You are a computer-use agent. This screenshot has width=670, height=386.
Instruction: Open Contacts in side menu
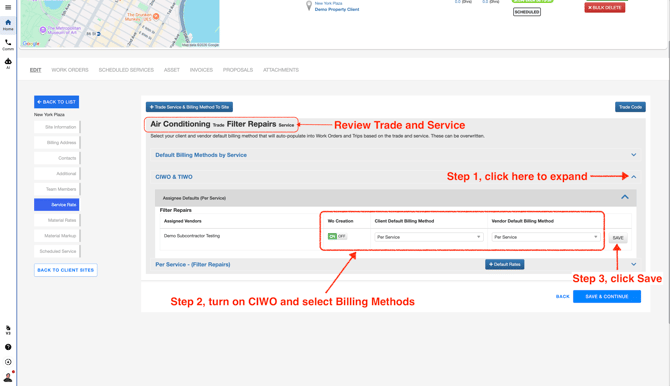[x=57, y=158]
